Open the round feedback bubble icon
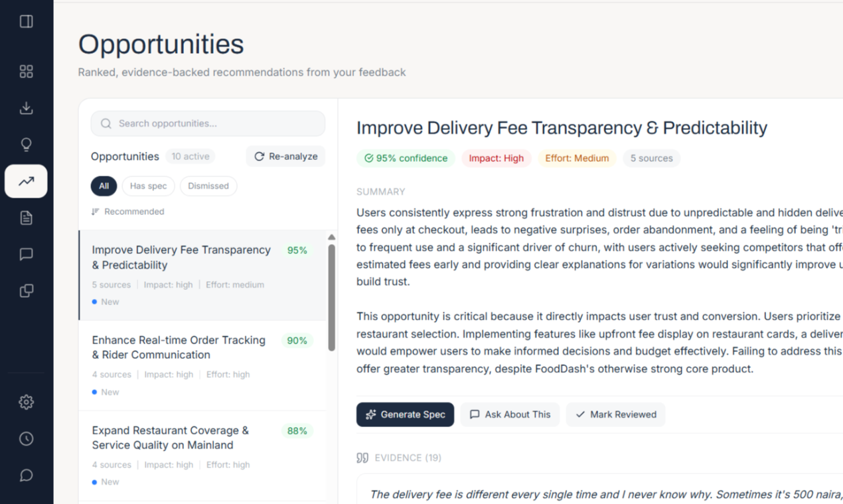 27,475
